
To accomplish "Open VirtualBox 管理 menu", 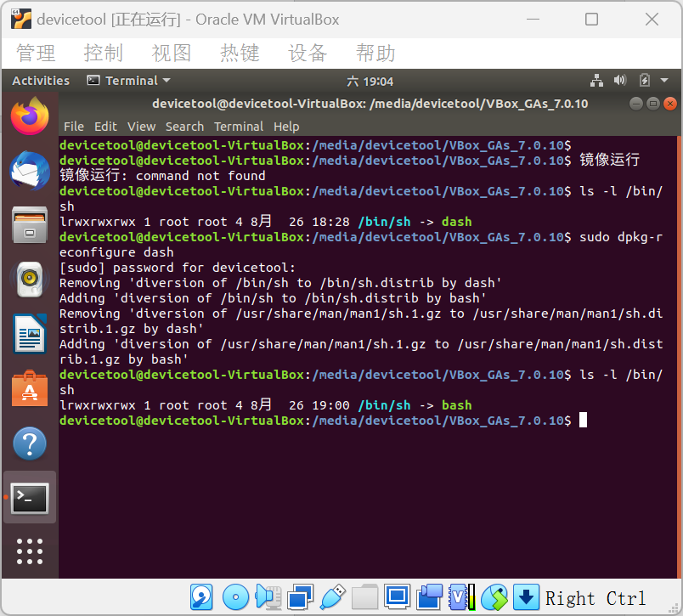I will pyautogui.click(x=36, y=54).
